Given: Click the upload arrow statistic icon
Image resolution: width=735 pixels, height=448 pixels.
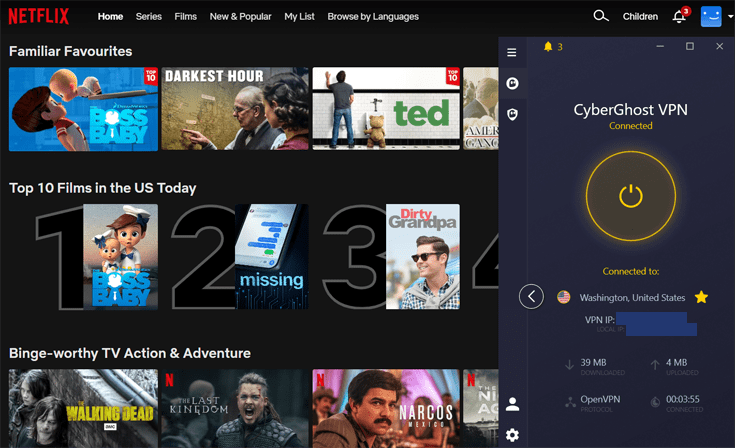Looking at the screenshot, I should 655,365.
